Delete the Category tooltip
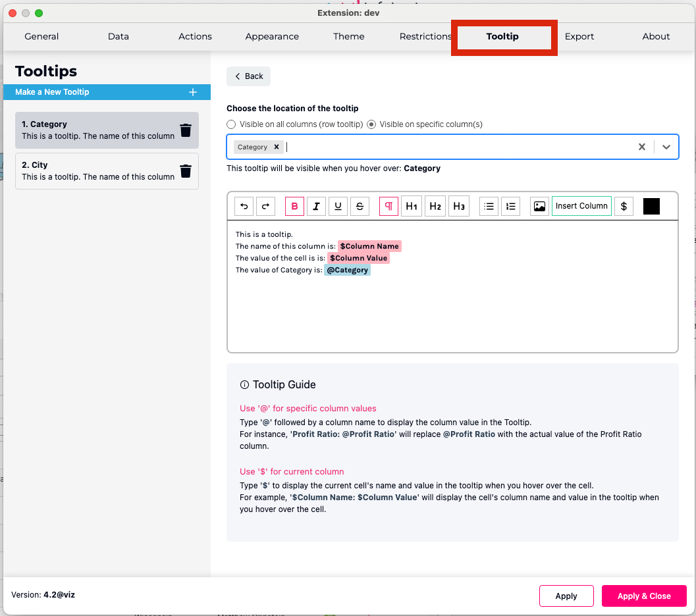 click(x=186, y=130)
